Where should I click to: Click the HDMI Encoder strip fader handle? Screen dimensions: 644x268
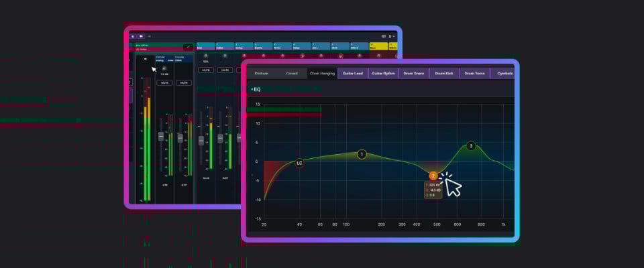(x=180, y=138)
